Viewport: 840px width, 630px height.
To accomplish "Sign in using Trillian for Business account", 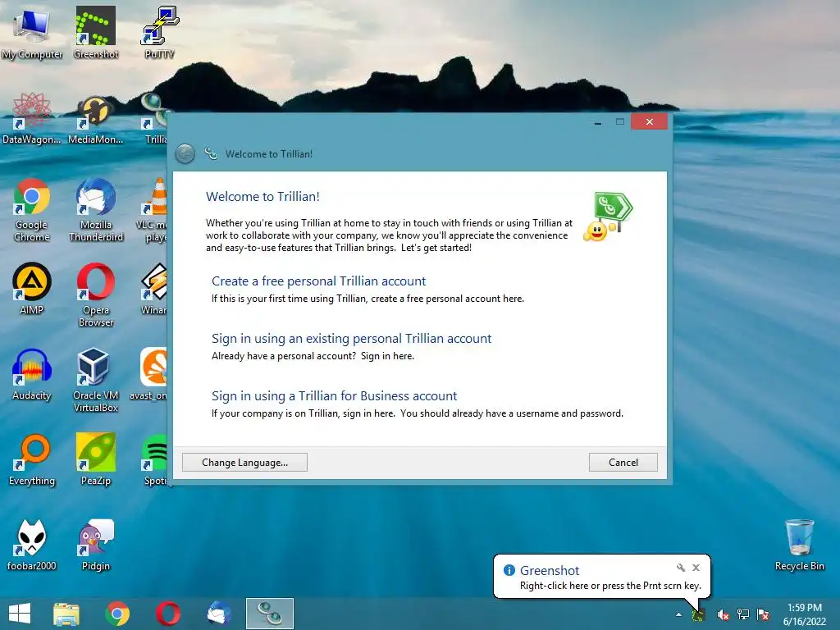I will coord(335,395).
